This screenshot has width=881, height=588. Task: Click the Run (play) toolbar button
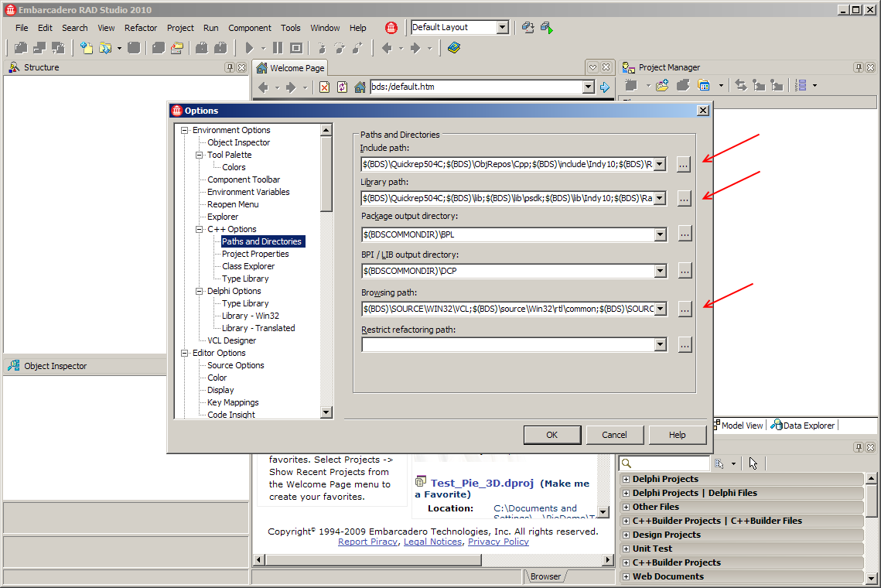pyautogui.click(x=250, y=48)
